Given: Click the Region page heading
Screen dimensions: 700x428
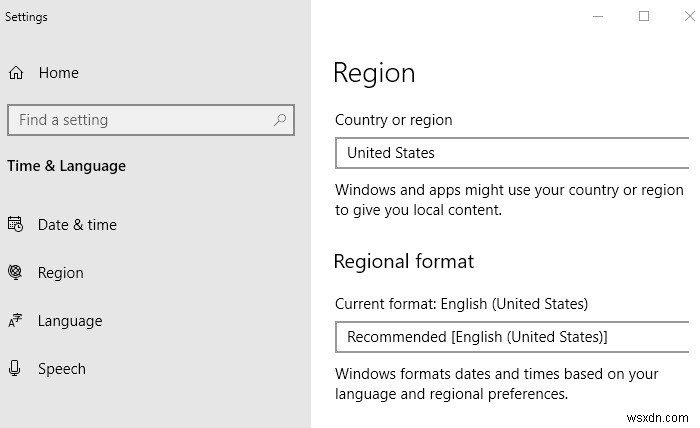Looking at the screenshot, I should [x=374, y=73].
